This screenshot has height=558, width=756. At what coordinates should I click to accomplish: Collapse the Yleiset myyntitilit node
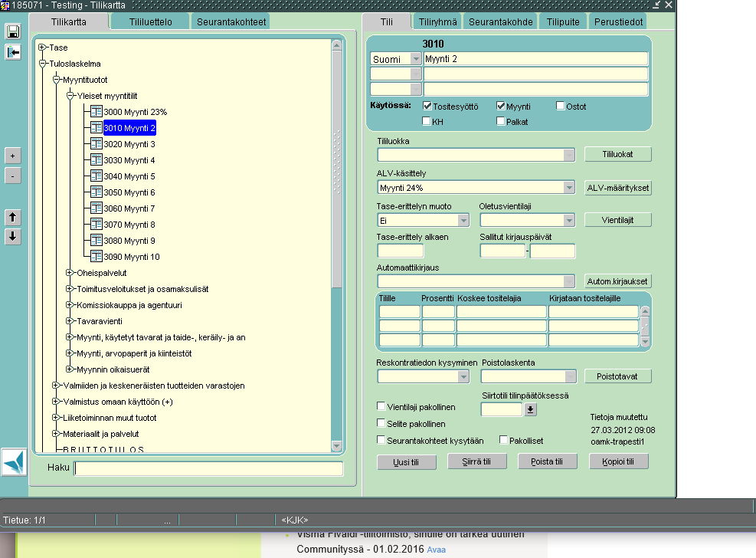tap(70, 96)
